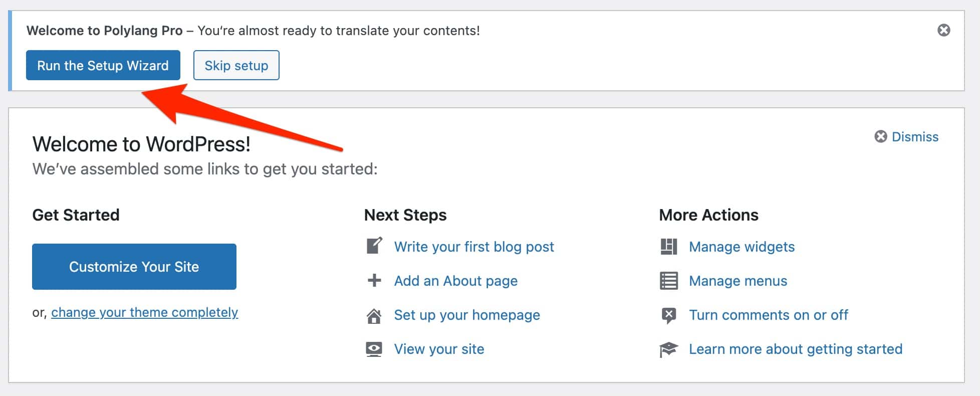
Task: Click the list icon next to Manage menus
Action: [668, 281]
